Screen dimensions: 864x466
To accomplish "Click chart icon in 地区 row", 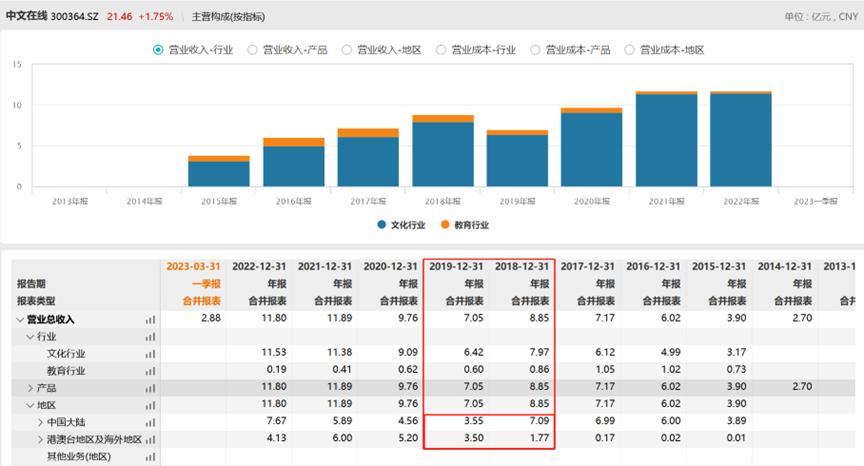I will pyautogui.click(x=151, y=404).
